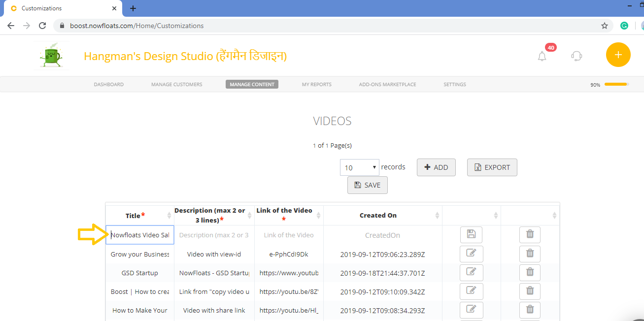Delete the Boost How to create row

530,291
